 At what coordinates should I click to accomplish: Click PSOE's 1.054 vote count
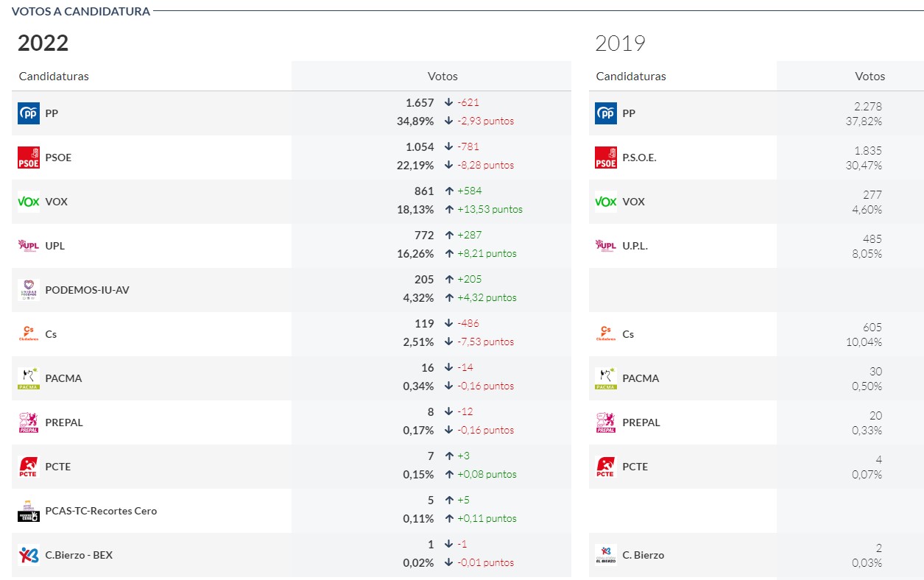[x=420, y=146]
